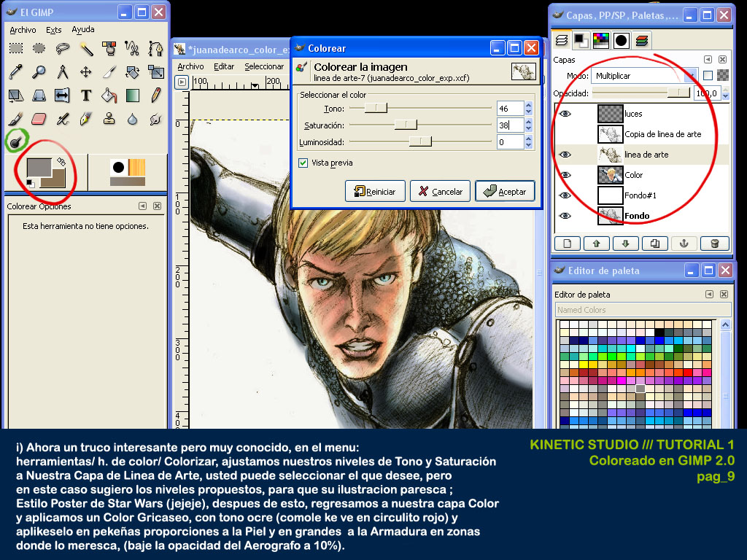The image size is (747, 560).
Task: Select the Eraser tool
Action: 39,119
